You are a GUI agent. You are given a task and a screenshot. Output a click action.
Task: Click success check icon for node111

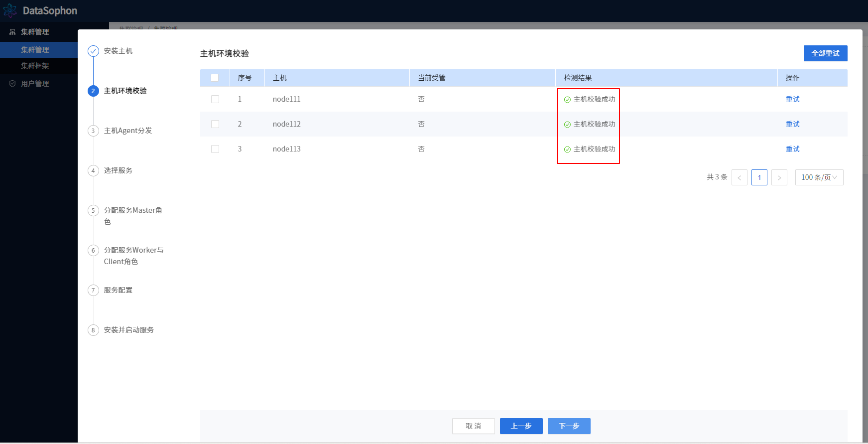pos(567,100)
